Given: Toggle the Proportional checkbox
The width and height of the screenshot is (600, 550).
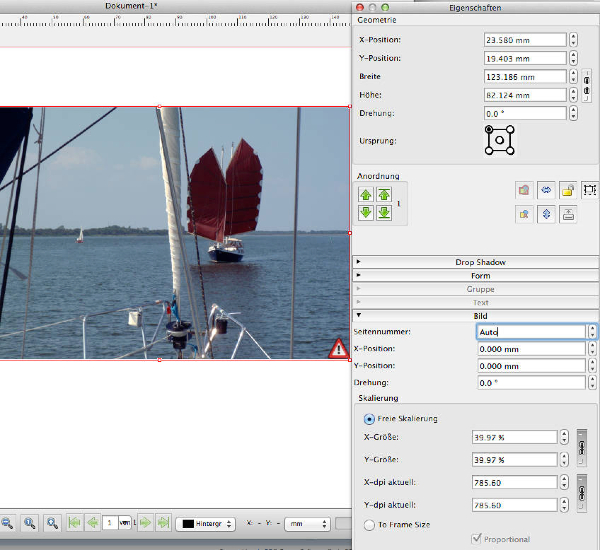Looking at the screenshot, I should pyautogui.click(x=475, y=540).
